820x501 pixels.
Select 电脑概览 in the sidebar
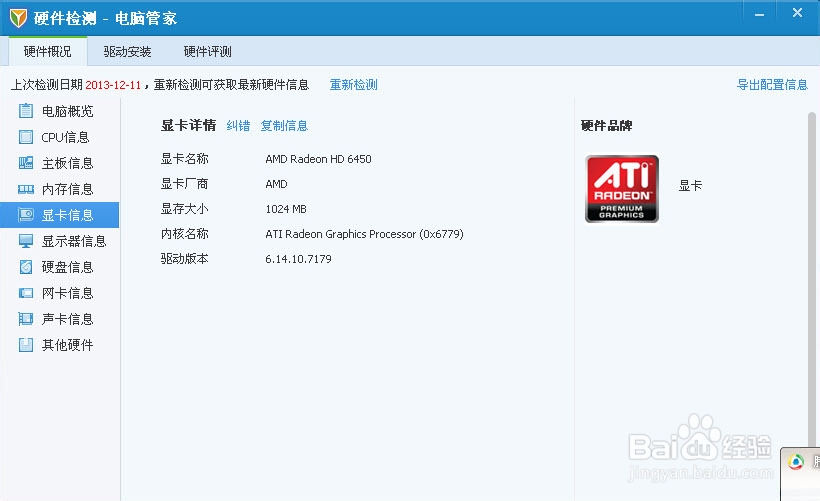click(60, 111)
